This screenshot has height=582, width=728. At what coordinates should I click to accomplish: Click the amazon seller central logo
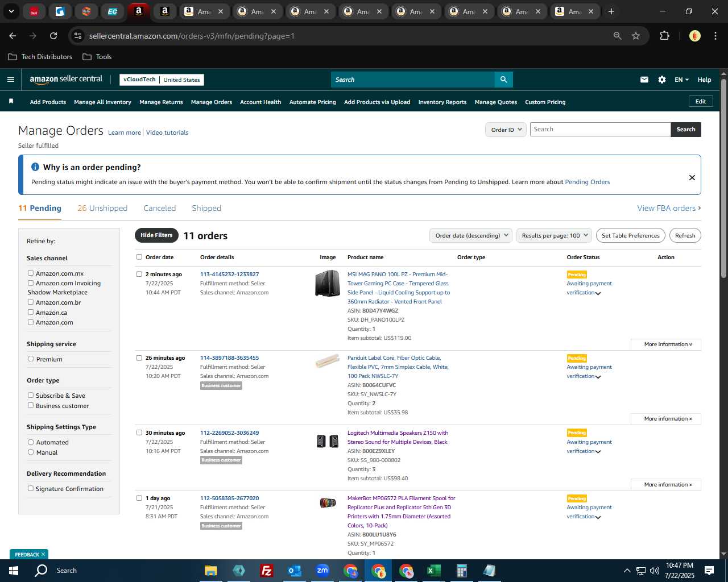(66, 80)
